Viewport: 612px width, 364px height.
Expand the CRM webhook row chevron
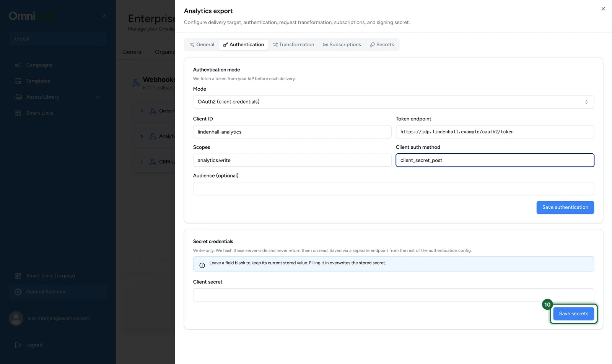(142, 162)
